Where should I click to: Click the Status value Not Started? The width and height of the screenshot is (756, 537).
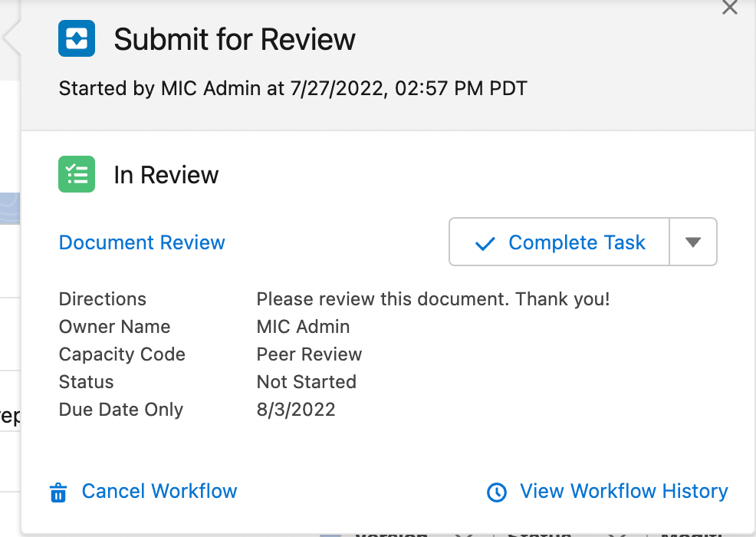[306, 382]
